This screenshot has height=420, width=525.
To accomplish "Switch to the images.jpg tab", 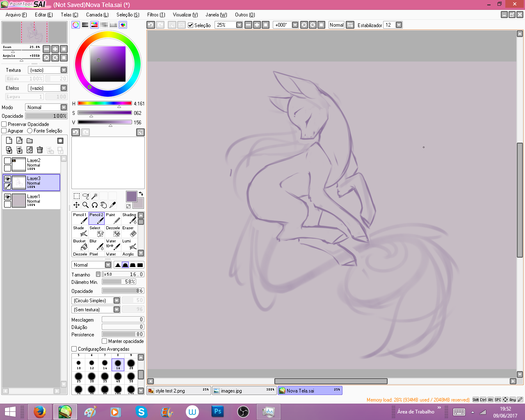I will [x=244, y=391].
